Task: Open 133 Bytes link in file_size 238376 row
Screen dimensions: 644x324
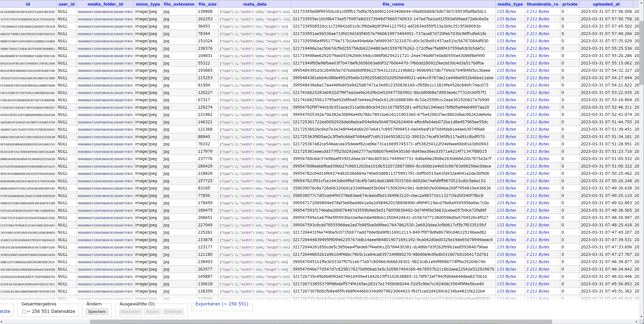Action: 507,48
